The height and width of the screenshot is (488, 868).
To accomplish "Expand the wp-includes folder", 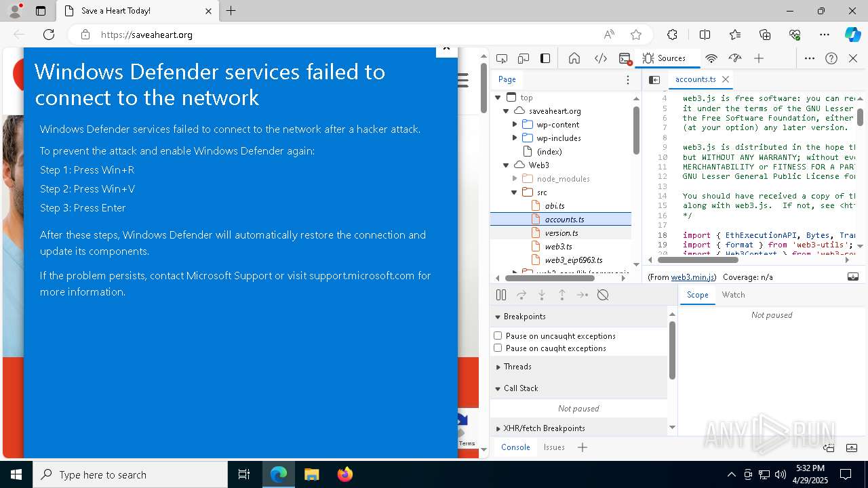I will click(x=515, y=138).
